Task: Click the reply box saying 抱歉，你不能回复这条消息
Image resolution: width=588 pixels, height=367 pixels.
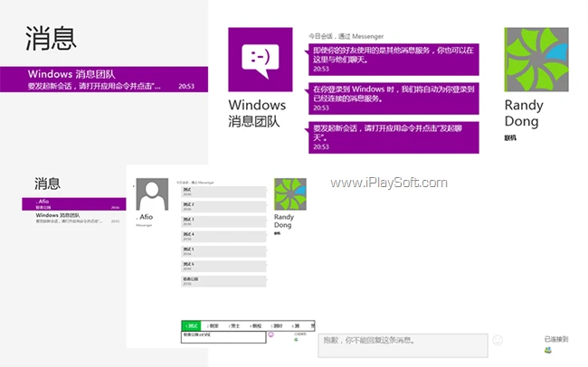Action: pyautogui.click(x=403, y=345)
